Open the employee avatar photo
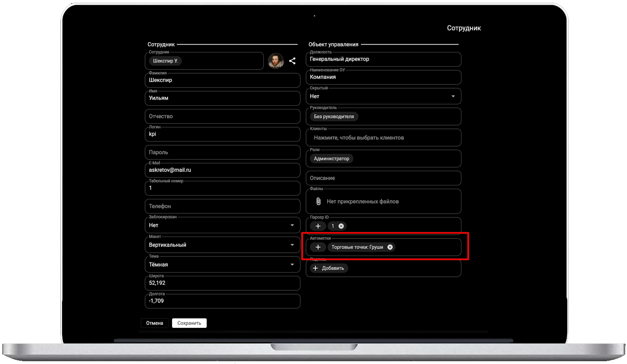 pos(275,61)
